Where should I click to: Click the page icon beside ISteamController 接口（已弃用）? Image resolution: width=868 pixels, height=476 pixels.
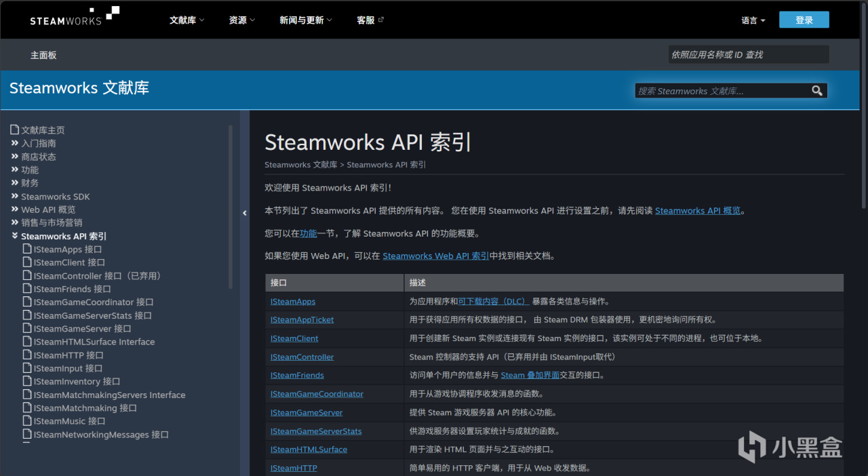[27, 275]
